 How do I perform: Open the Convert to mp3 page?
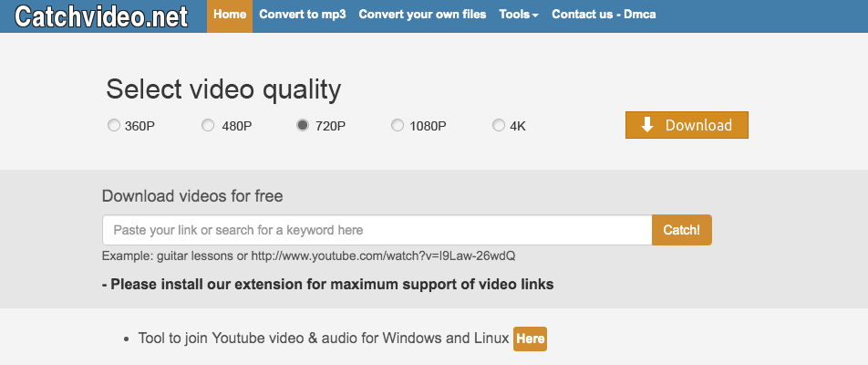tap(302, 15)
